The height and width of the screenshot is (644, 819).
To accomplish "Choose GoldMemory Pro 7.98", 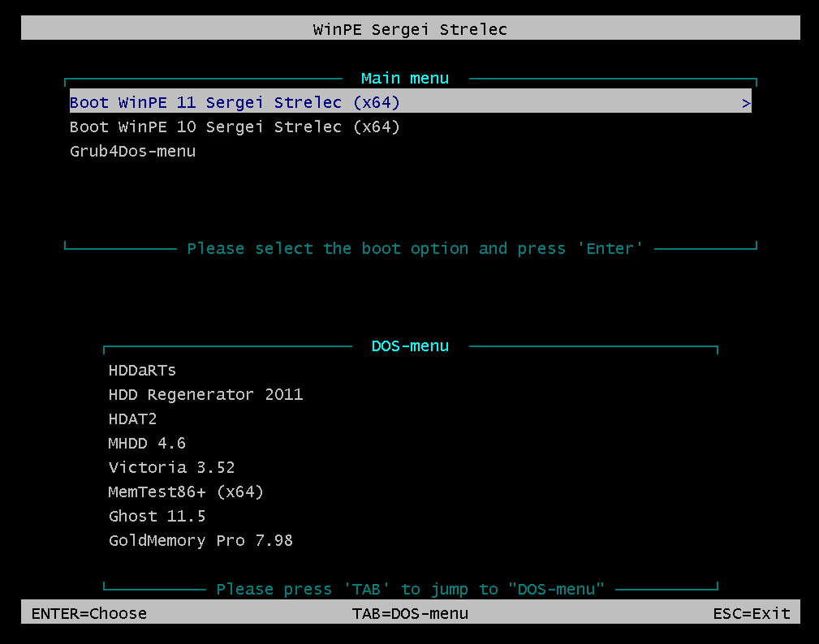I will click(200, 541).
